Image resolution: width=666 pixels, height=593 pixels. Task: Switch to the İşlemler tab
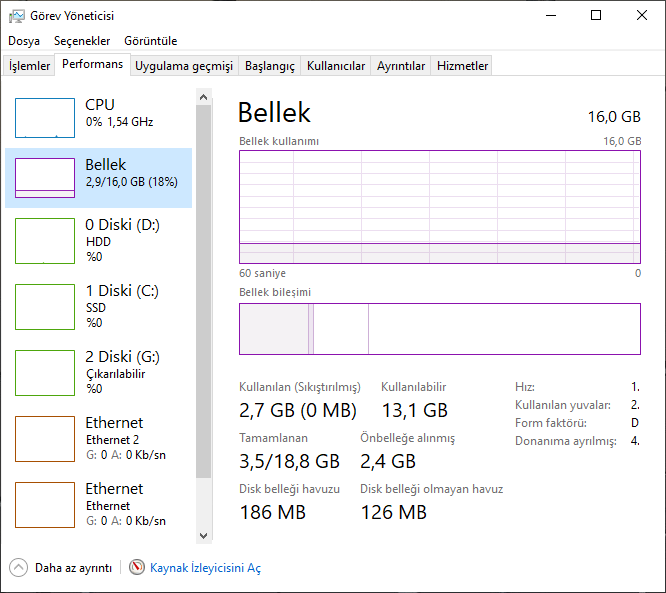click(x=30, y=66)
